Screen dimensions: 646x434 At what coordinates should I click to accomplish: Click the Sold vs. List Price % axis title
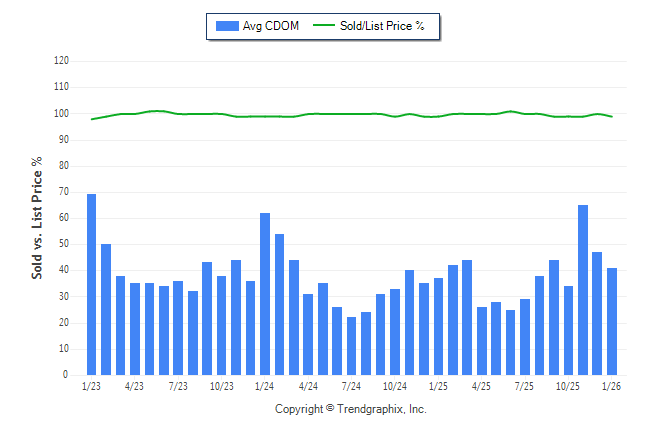(x=38, y=217)
